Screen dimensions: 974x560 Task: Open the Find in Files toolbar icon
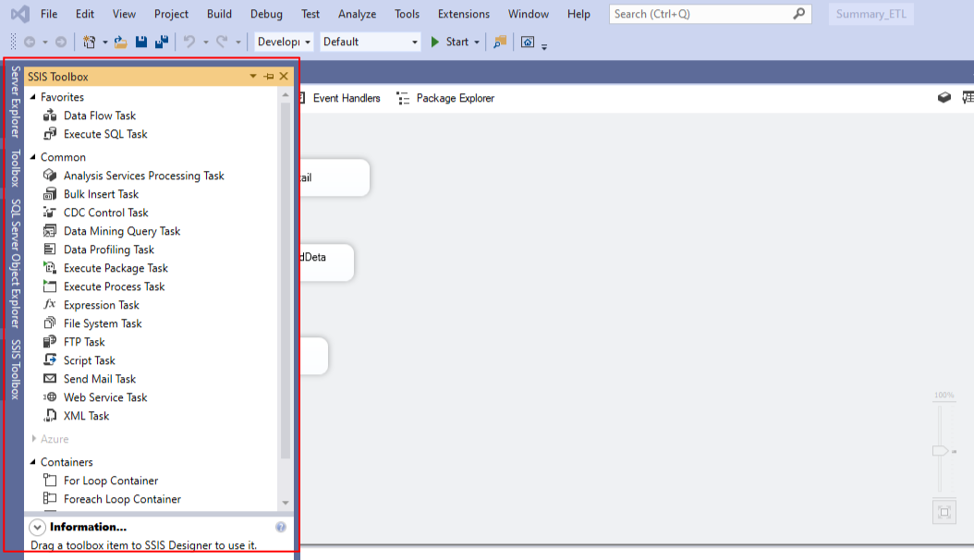pos(500,43)
